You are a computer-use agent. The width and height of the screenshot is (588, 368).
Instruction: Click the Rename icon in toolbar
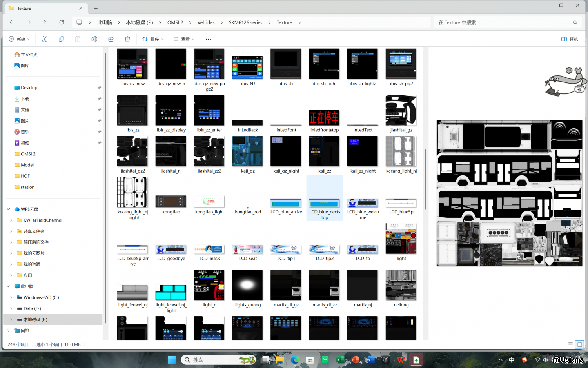(x=94, y=39)
